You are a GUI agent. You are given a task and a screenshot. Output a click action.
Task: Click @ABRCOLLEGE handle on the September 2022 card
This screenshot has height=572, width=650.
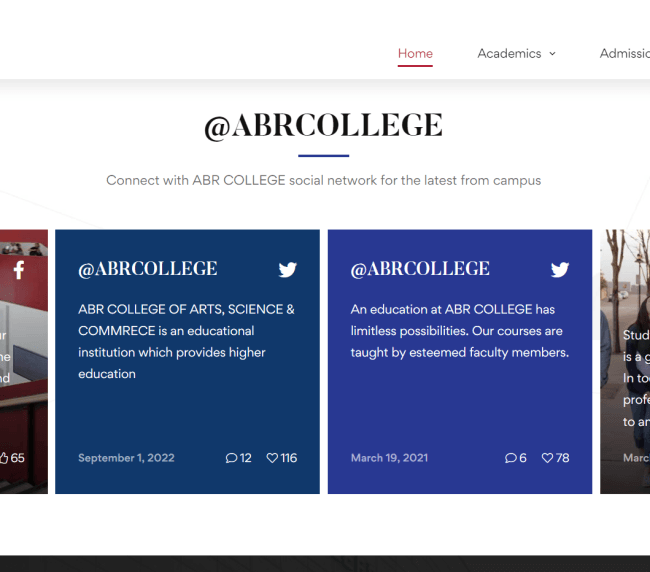[x=148, y=268]
